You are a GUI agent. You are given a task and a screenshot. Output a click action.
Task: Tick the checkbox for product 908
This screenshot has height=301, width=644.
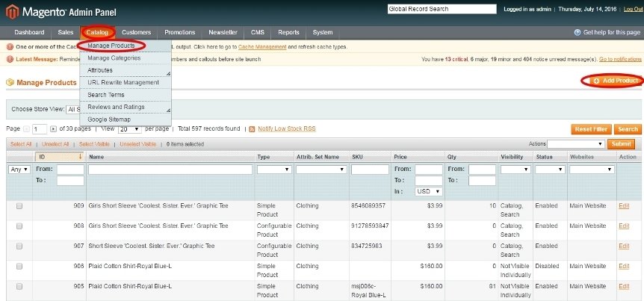coord(19,226)
